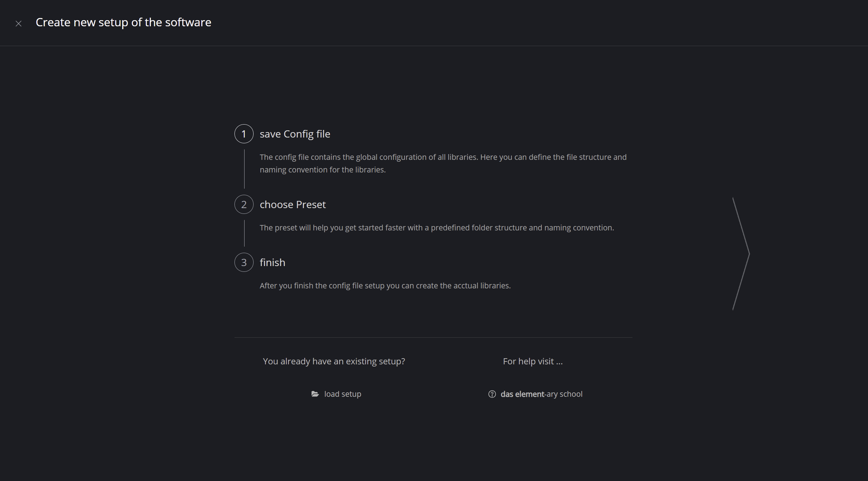Click the config file description paragraph
Viewport: 868px width, 481px height.
(x=443, y=163)
